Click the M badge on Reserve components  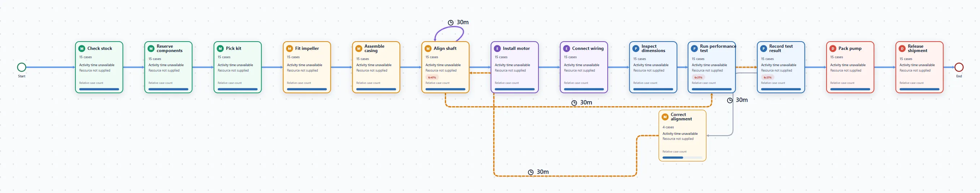point(151,49)
